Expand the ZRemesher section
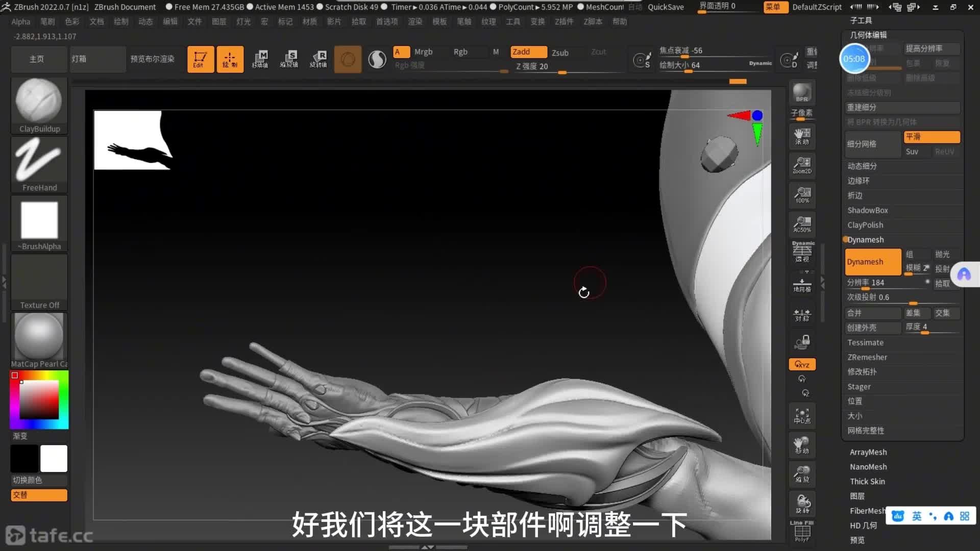This screenshot has width=980, height=551. [x=867, y=357]
